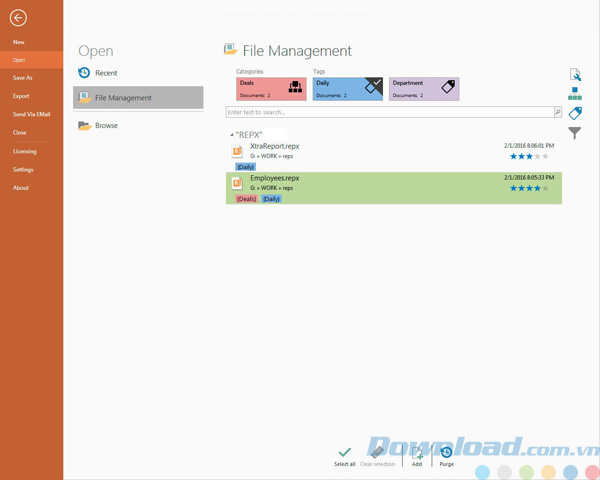Viewport: 600px width, 480px height.
Task: Toggle the Daily tag filter
Action: click(347, 88)
